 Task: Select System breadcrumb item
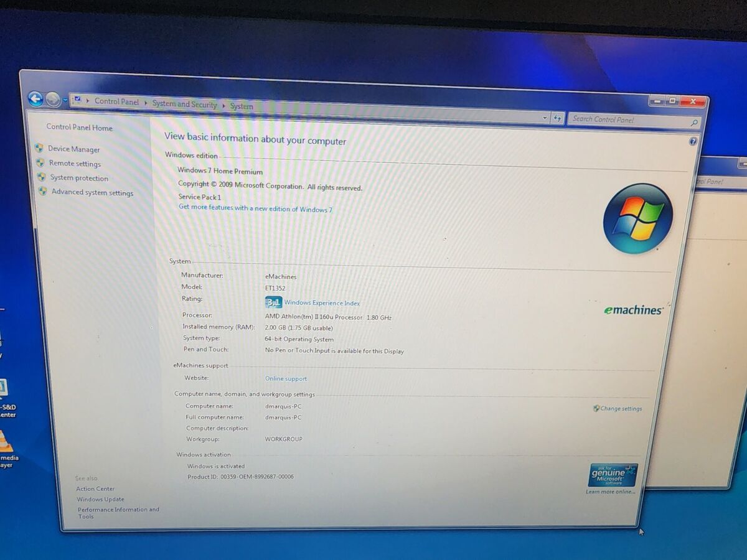(x=242, y=106)
